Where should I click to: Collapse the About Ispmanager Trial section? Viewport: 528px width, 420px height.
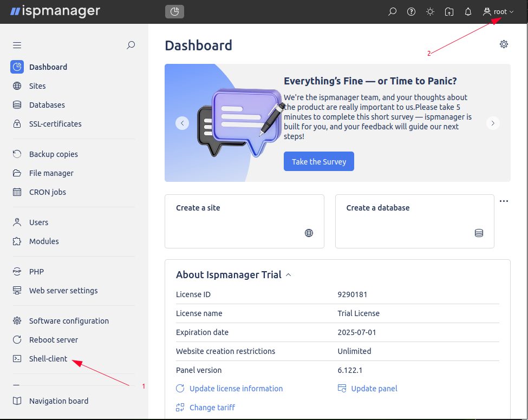coord(288,275)
